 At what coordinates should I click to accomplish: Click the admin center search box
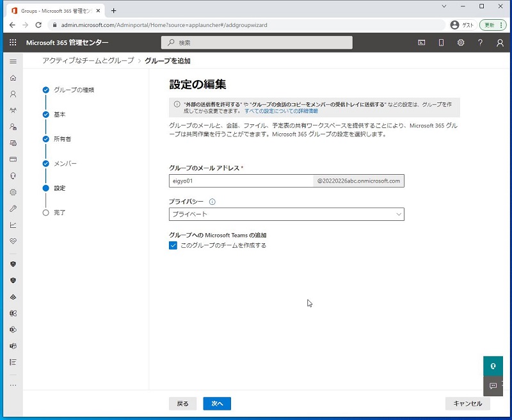257,42
